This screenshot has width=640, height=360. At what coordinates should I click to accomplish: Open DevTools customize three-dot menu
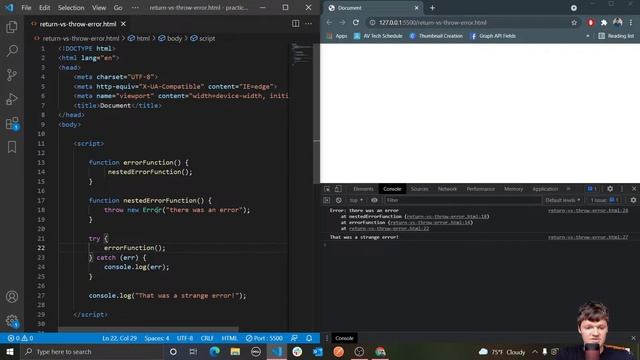(x=622, y=189)
